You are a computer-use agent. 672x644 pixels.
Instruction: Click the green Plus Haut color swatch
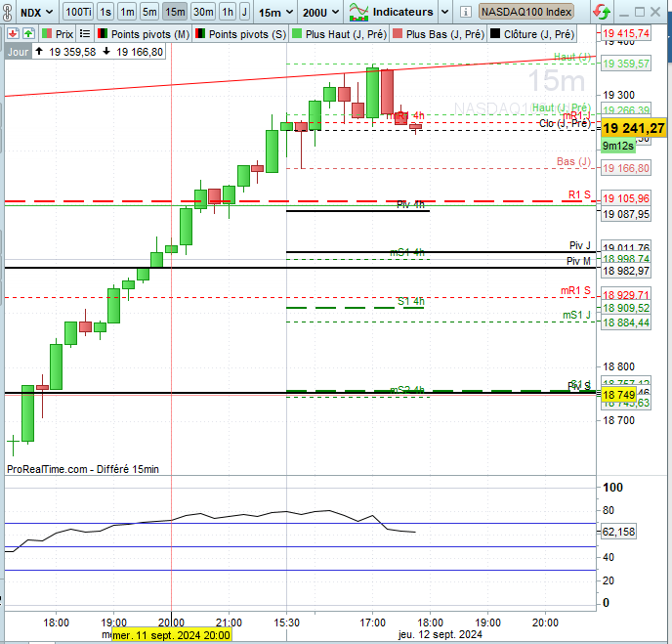point(297,33)
